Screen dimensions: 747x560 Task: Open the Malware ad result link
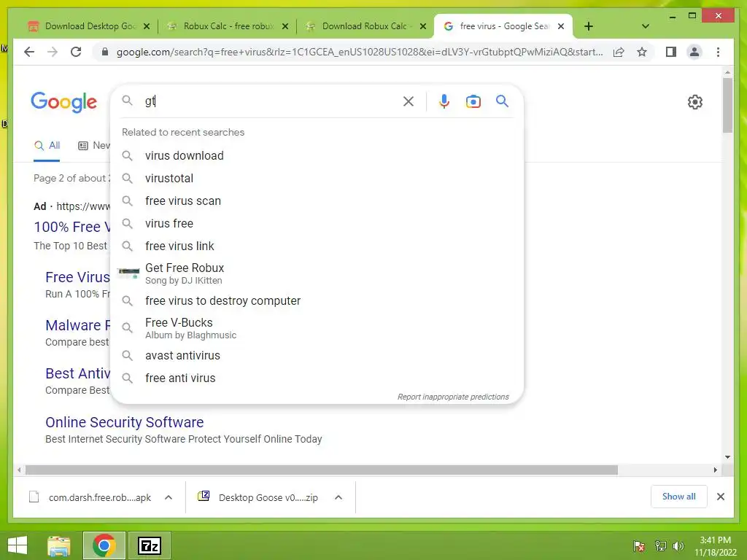[x=77, y=325]
